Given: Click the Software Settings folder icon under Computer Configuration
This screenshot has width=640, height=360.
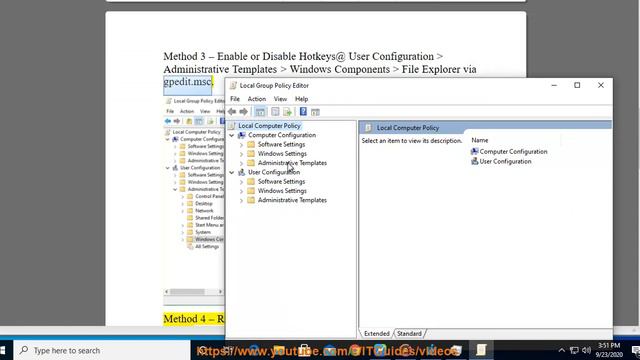Looking at the screenshot, I should pos(251,144).
